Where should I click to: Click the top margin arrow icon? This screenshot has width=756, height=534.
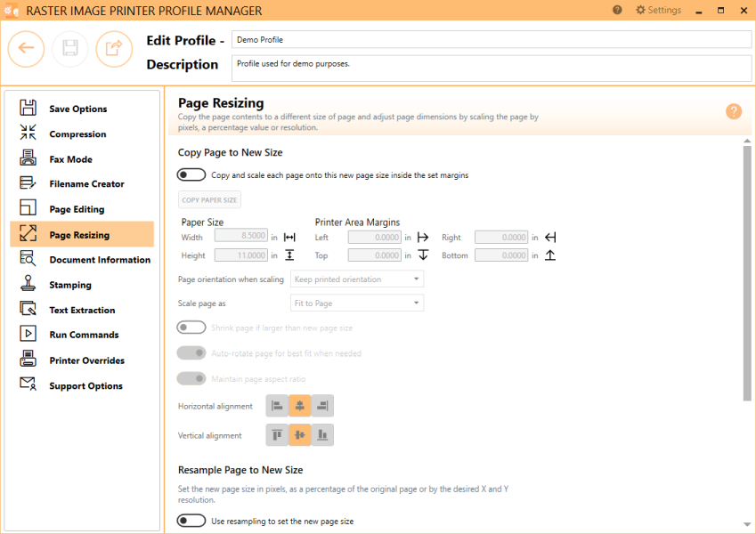pos(423,255)
